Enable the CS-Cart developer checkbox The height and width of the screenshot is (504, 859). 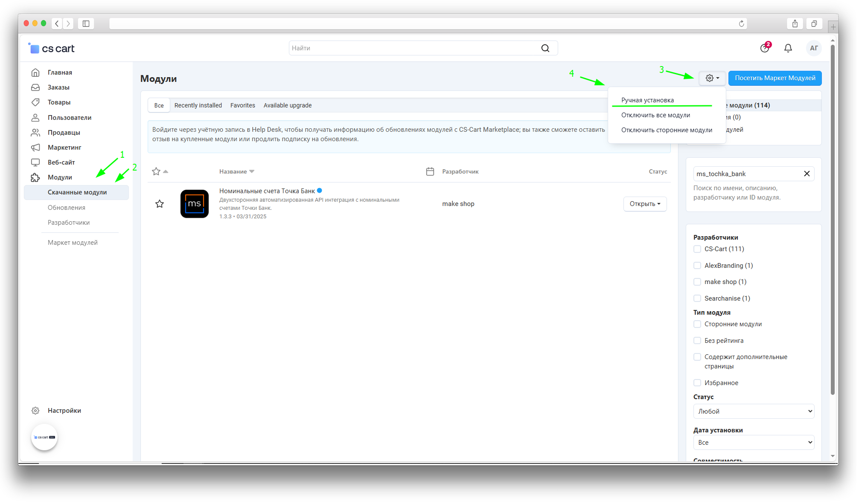697,249
